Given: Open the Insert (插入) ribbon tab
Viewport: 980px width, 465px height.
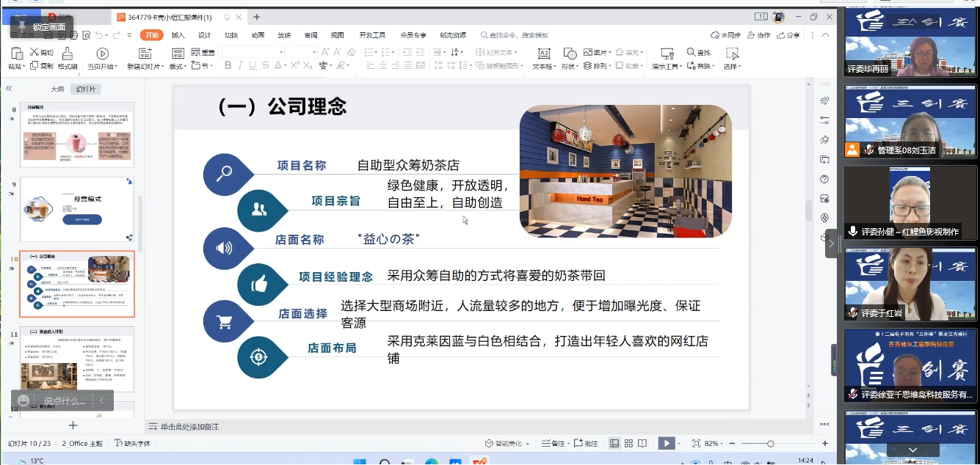Looking at the screenshot, I should click(178, 35).
